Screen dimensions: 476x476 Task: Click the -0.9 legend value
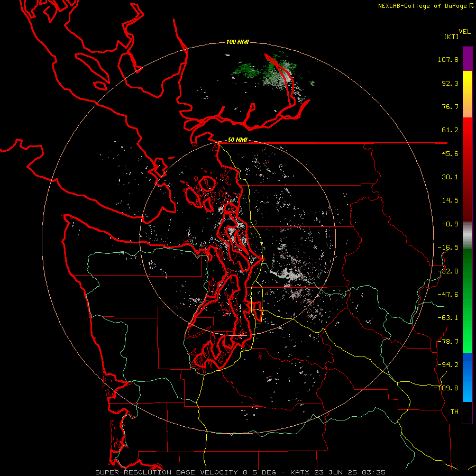click(450, 224)
